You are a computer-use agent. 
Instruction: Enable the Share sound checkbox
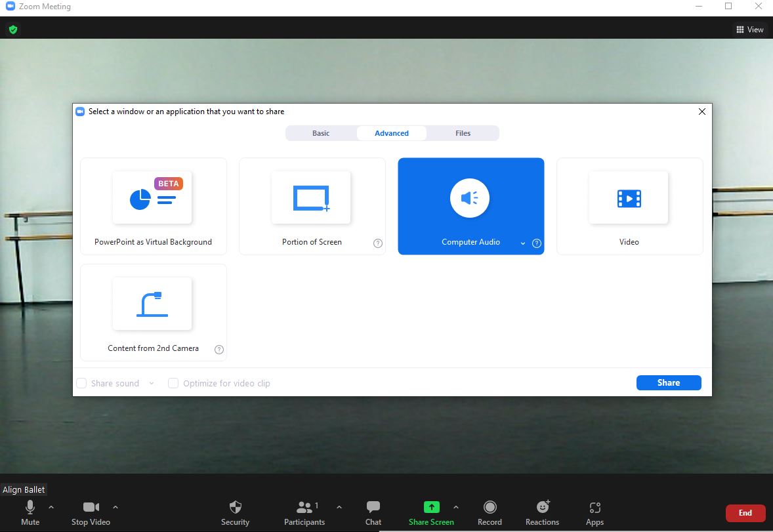tap(81, 383)
